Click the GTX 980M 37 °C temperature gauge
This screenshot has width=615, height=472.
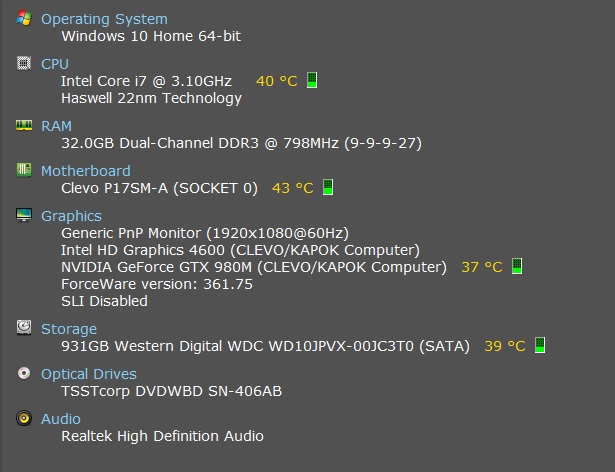pyautogui.click(x=517, y=266)
